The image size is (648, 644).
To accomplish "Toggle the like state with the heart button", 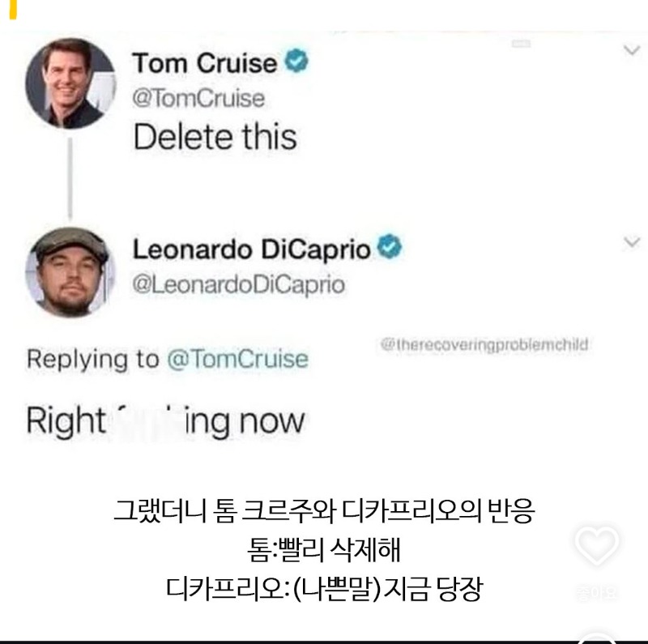I will coord(596,546).
